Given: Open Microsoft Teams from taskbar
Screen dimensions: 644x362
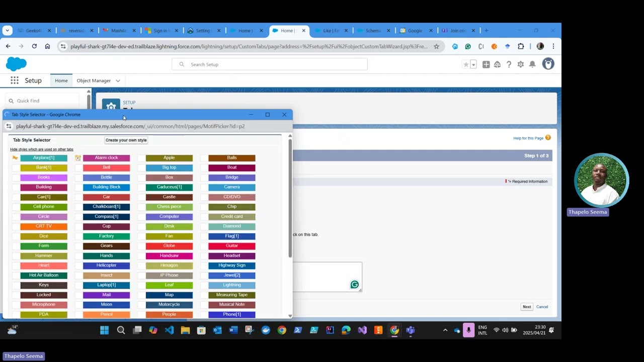Looking at the screenshot, I should tap(411, 330).
